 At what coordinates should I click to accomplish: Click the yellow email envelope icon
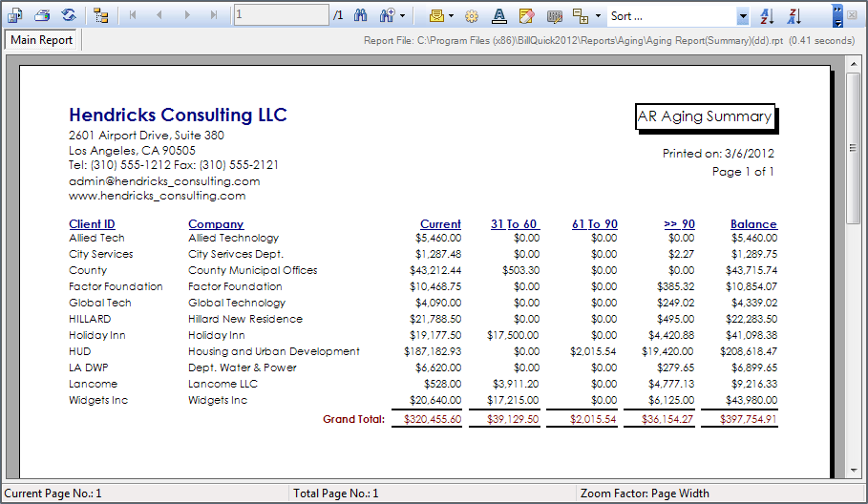[x=436, y=16]
